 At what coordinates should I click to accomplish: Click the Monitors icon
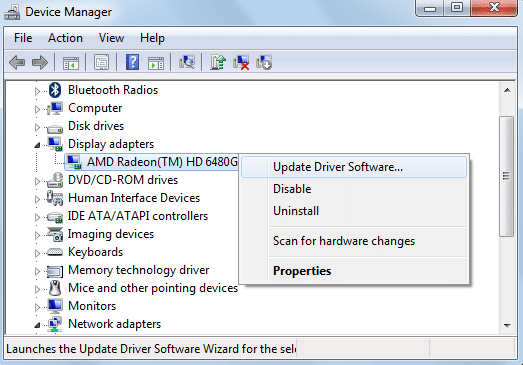tap(55, 306)
